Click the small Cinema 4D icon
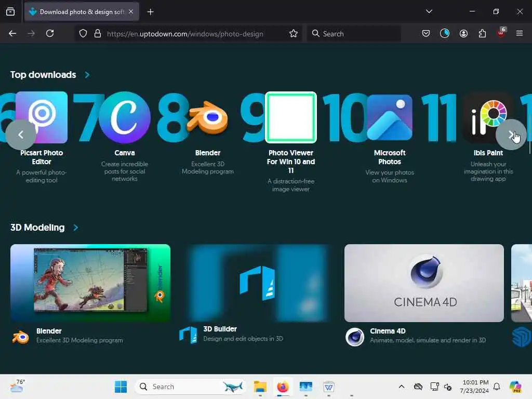 [x=355, y=337]
